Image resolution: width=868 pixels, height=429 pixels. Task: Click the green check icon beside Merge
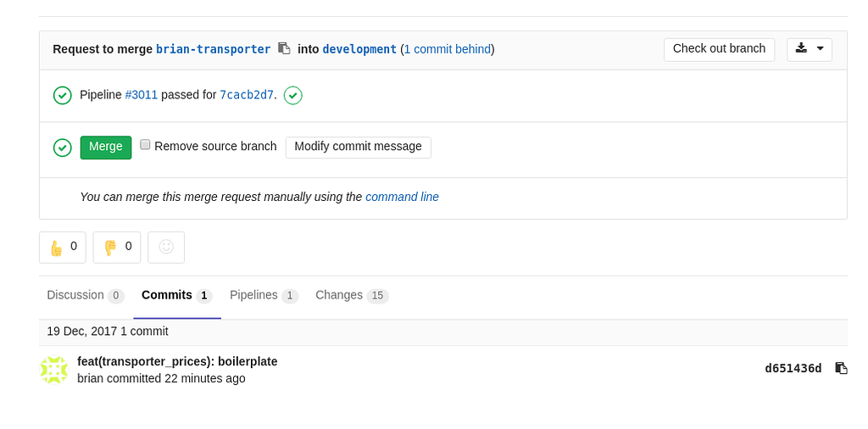pyautogui.click(x=62, y=148)
